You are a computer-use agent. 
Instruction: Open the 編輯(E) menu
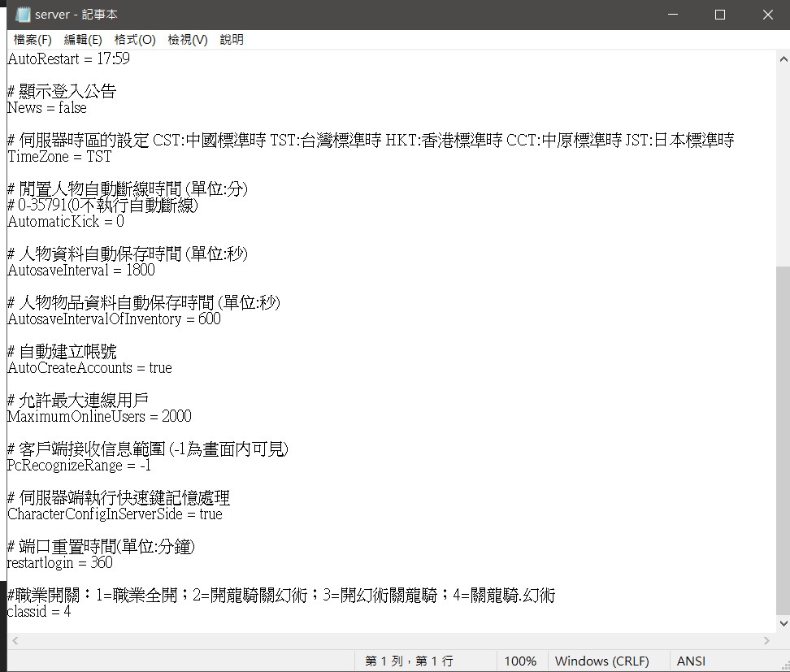pos(83,40)
